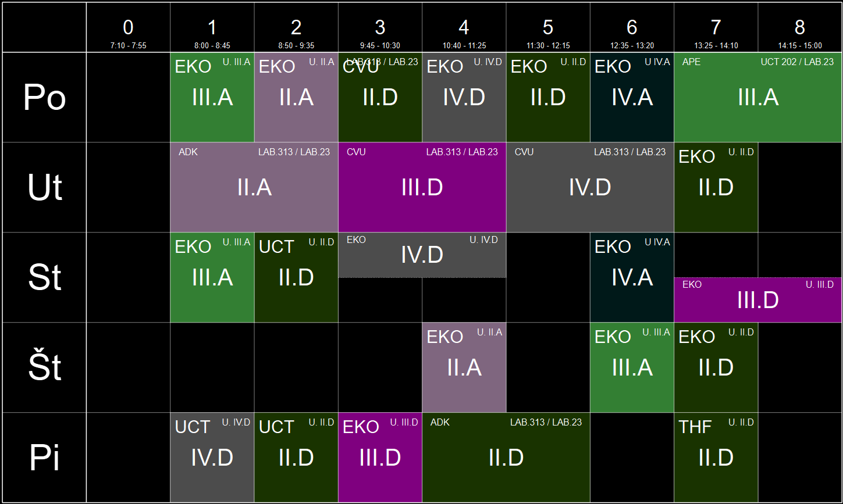
Task: Select Thursday's EKO lesson for III.A
Action: (x=632, y=368)
